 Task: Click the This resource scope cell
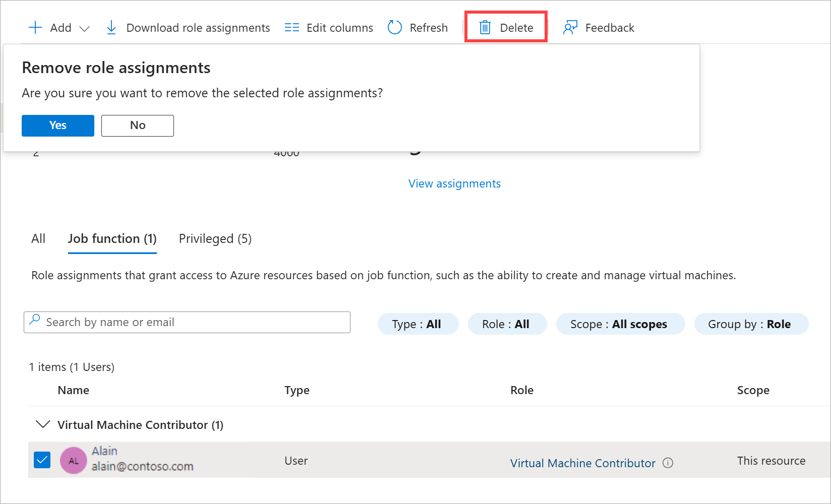coord(771,461)
